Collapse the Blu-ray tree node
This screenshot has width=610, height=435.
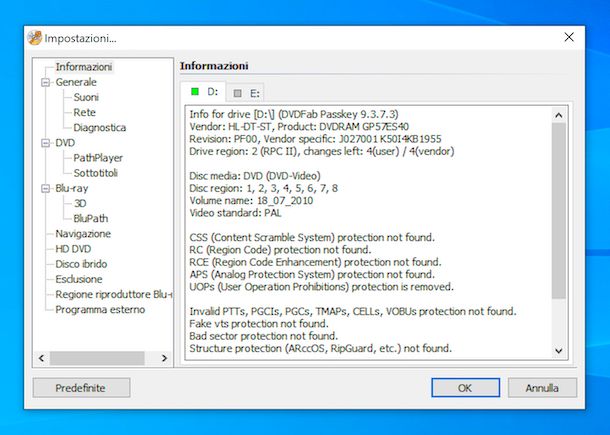point(46,188)
